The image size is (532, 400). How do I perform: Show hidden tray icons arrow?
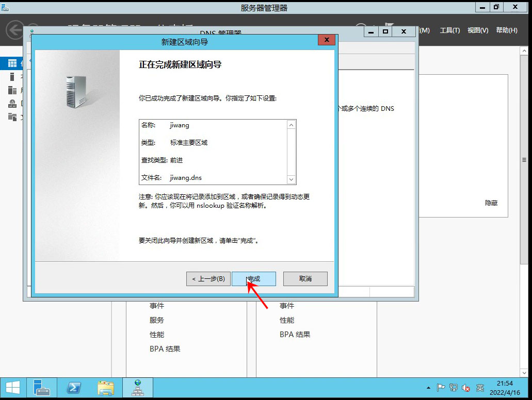tap(428, 388)
